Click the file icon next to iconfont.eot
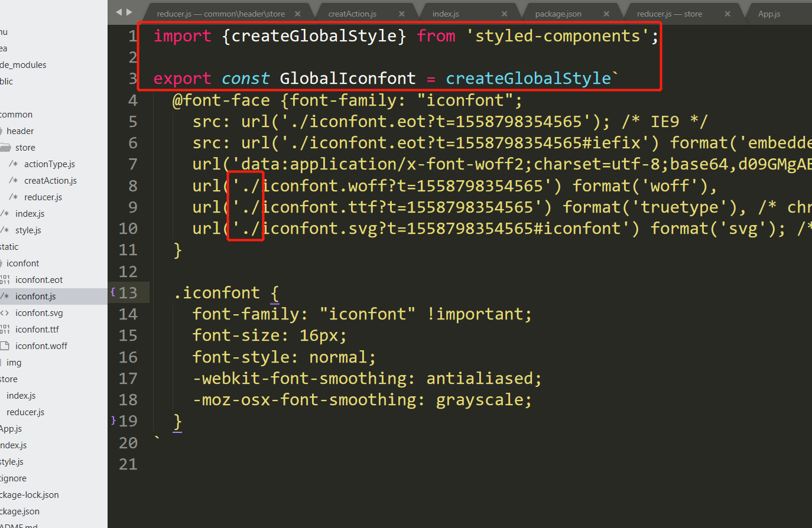The height and width of the screenshot is (528, 812). pyautogui.click(x=4, y=279)
